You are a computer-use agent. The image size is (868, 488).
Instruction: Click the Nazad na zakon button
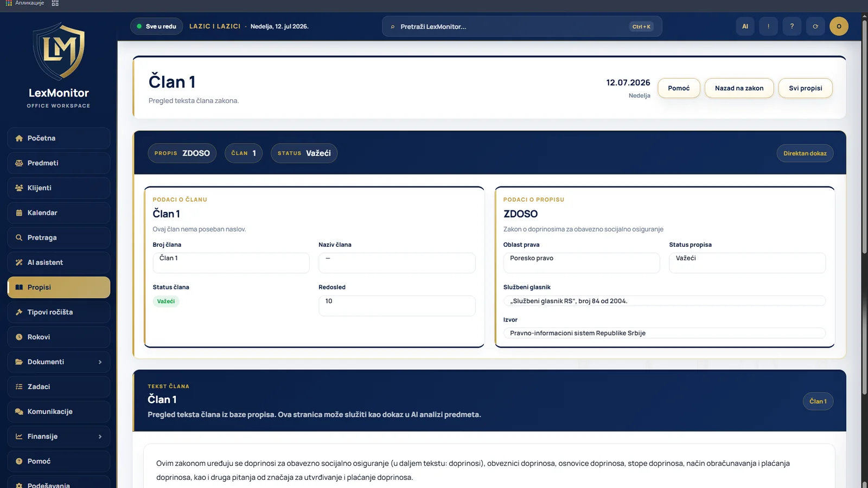coord(739,88)
